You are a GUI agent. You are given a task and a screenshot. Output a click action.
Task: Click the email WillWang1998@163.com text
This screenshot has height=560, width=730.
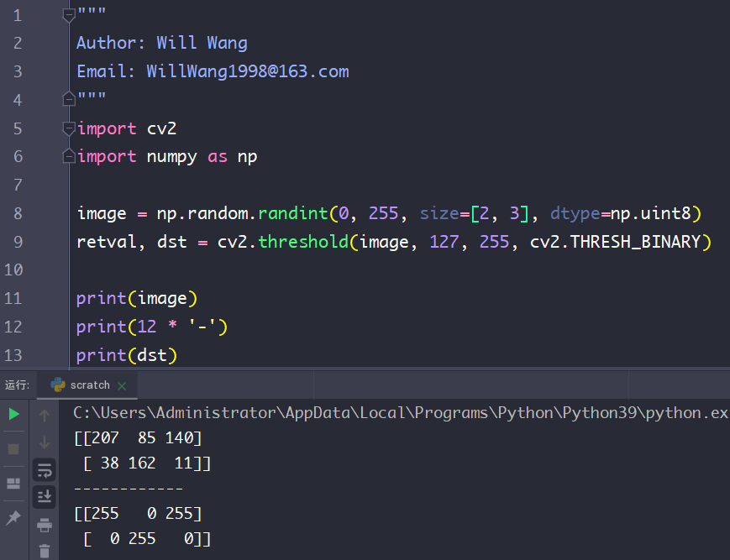pyautogui.click(x=248, y=71)
